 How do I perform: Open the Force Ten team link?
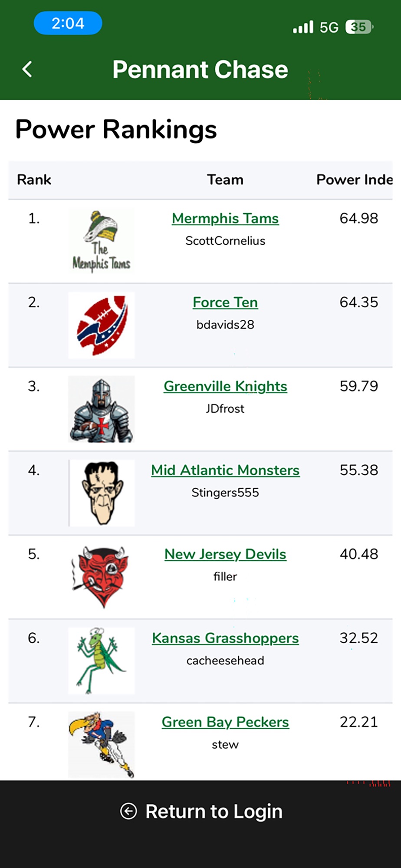point(225,302)
